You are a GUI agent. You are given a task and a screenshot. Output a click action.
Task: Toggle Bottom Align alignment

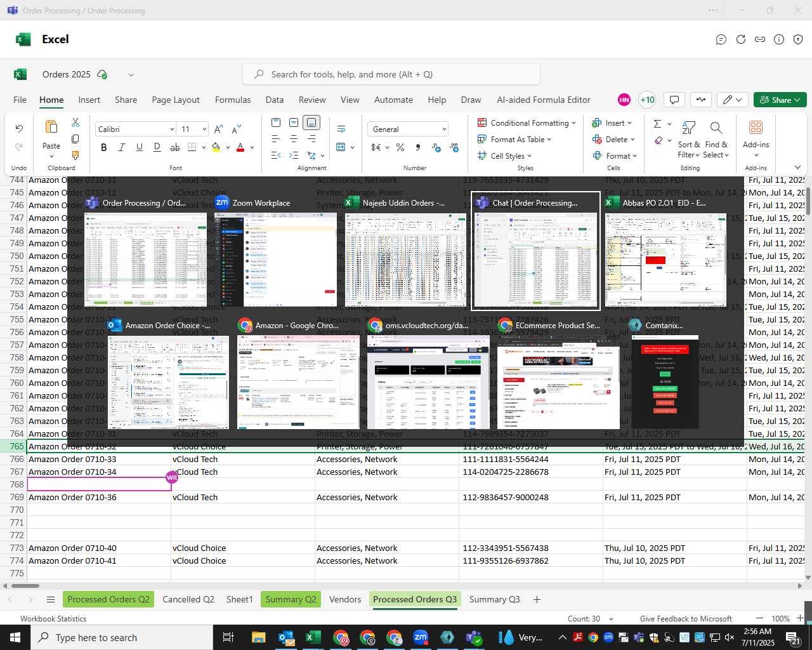coord(311,123)
